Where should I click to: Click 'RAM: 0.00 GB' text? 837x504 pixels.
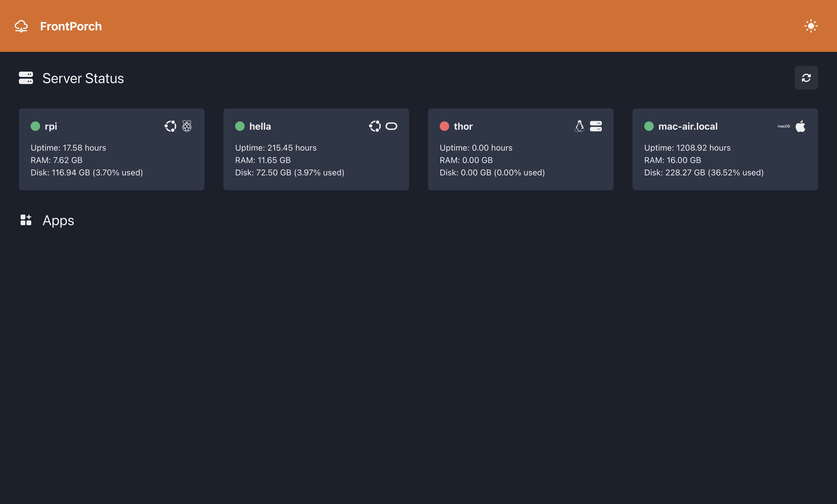[x=466, y=160]
